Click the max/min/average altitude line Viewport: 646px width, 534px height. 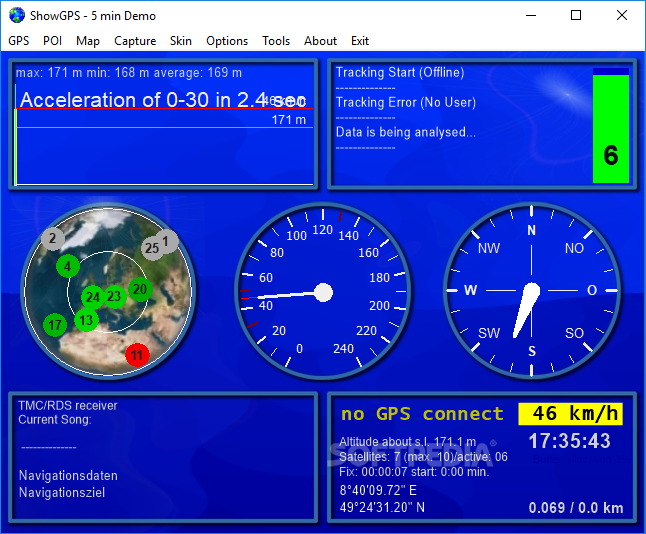click(x=129, y=73)
